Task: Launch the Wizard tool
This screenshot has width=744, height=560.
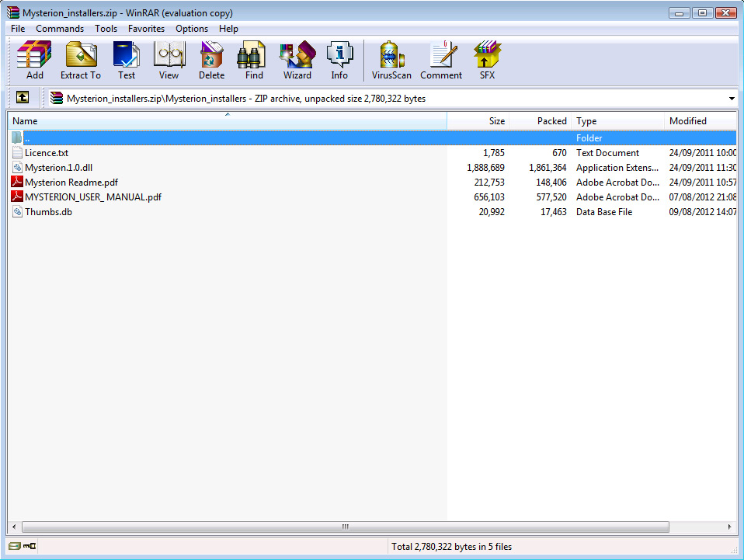Action: tap(297, 61)
